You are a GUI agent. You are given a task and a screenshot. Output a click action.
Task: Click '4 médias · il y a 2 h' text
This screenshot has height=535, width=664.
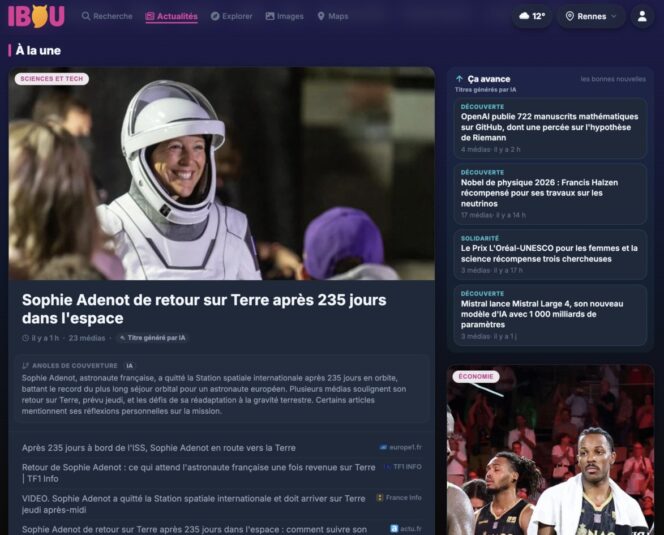point(490,150)
